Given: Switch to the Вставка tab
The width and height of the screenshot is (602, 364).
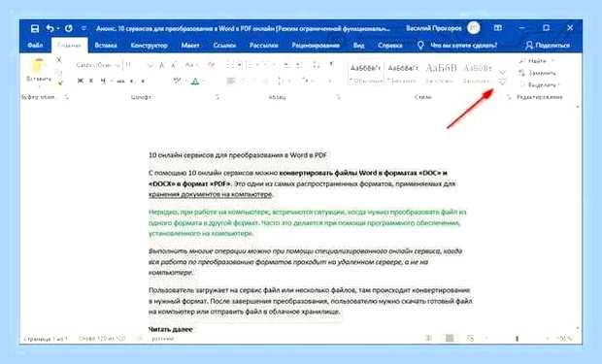Looking at the screenshot, I should [106, 46].
